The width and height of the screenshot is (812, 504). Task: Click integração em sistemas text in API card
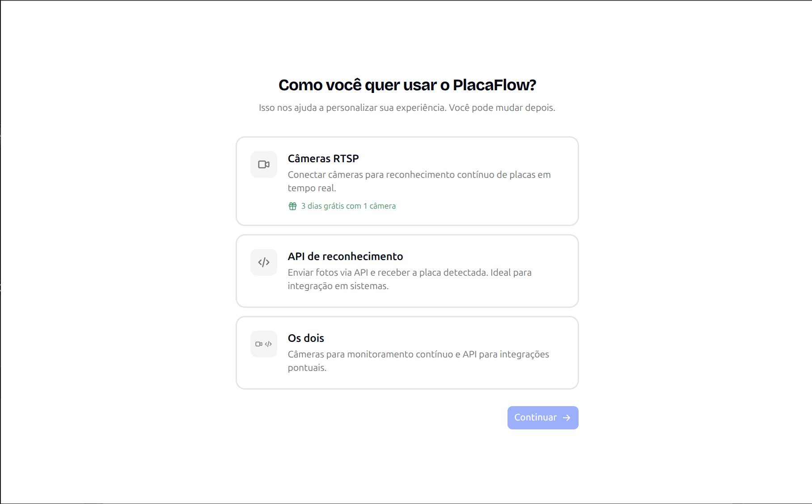[338, 286]
